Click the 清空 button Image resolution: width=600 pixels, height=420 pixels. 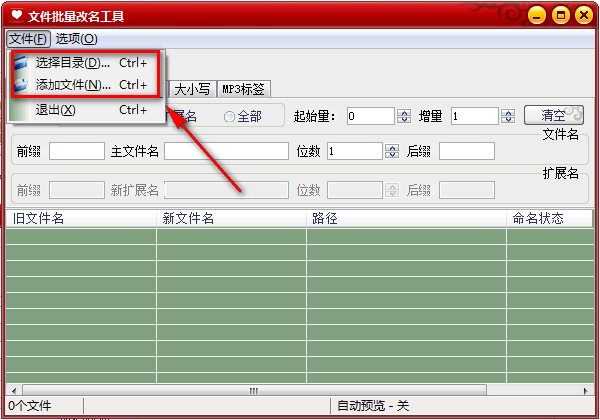[554, 115]
